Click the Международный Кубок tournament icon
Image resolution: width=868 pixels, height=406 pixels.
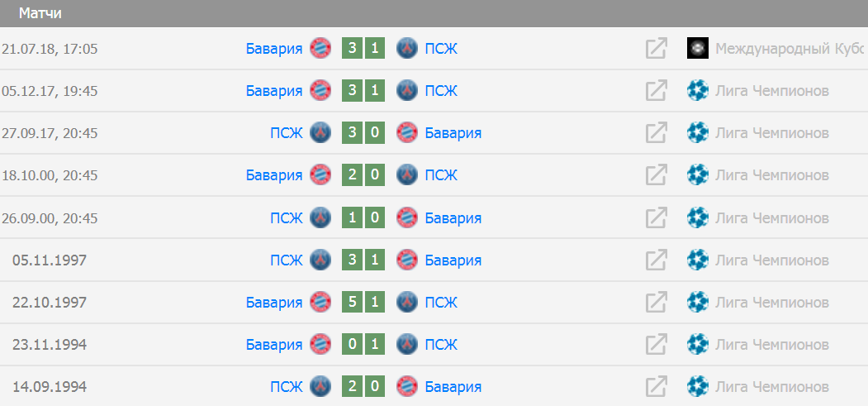(698, 49)
